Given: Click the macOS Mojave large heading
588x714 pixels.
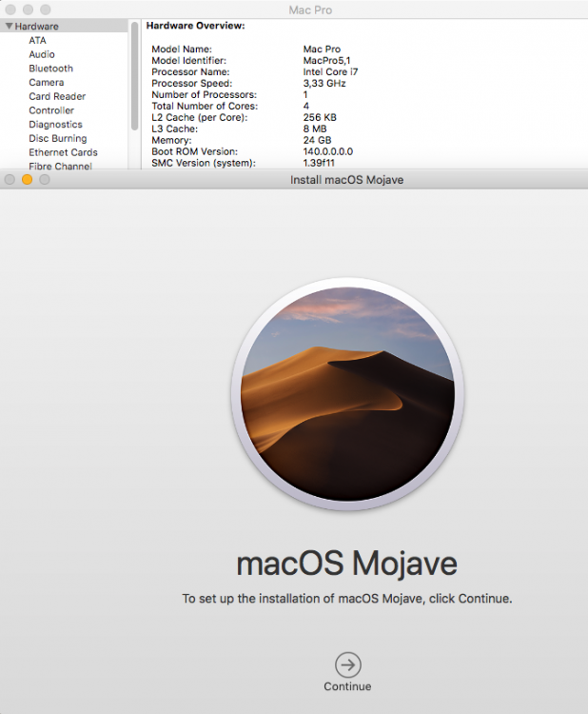Looking at the screenshot, I should [x=346, y=564].
